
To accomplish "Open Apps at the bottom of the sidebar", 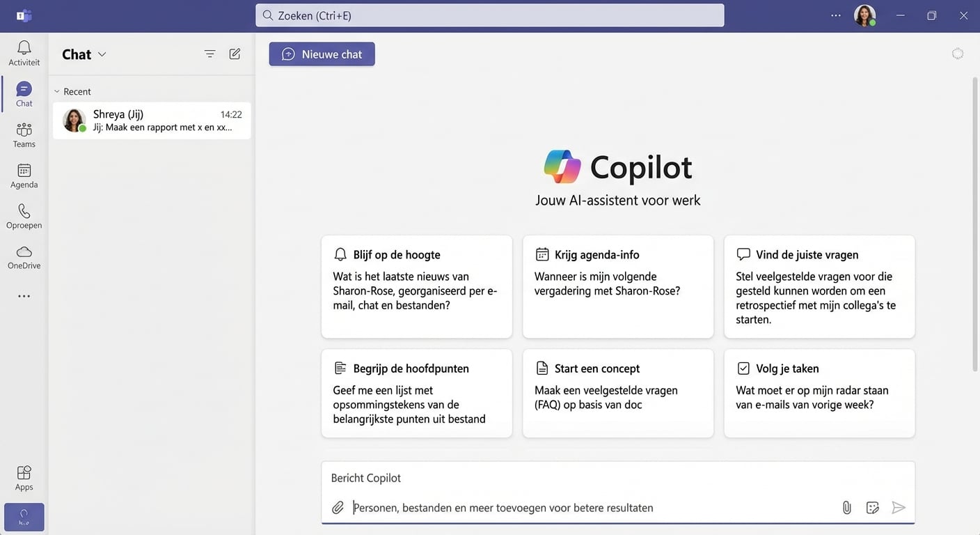I will point(24,477).
